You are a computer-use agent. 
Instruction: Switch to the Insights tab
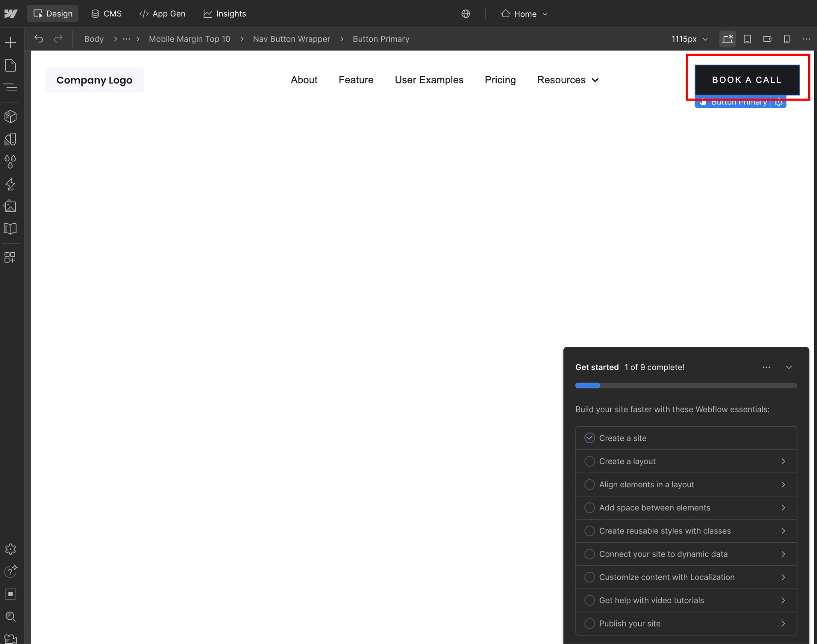225,14
